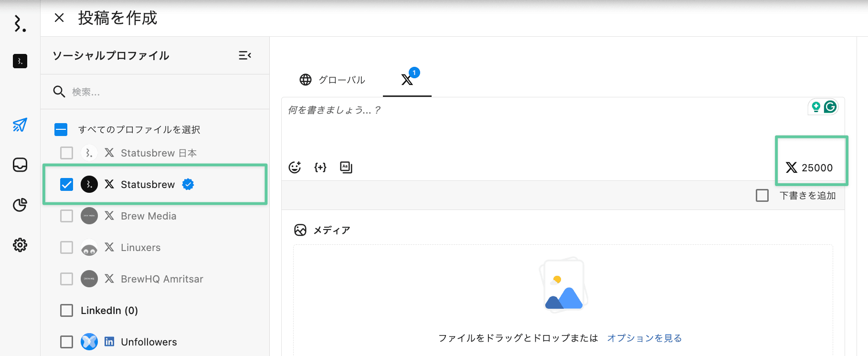Switch to the X platform tab
Viewport: 868px width, 356px height.
(x=407, y=80)
